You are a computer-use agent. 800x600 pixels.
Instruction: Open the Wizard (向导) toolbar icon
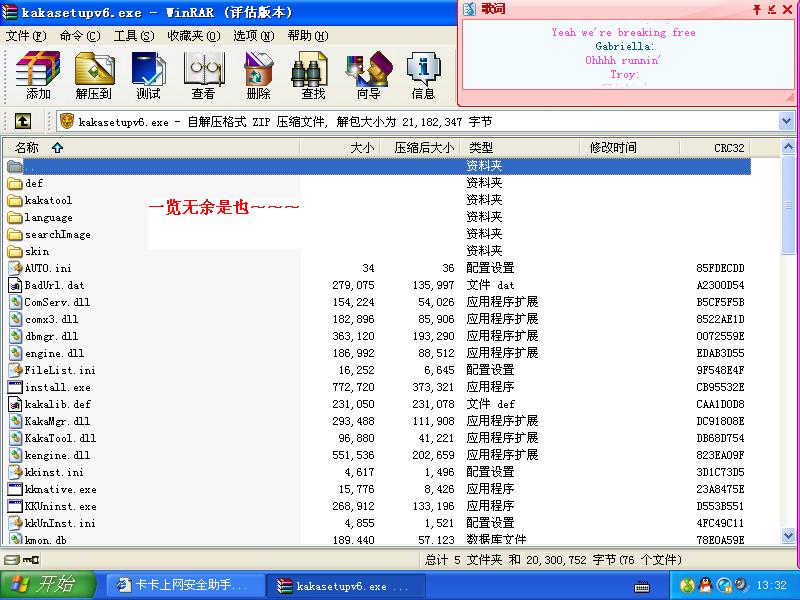368,76
